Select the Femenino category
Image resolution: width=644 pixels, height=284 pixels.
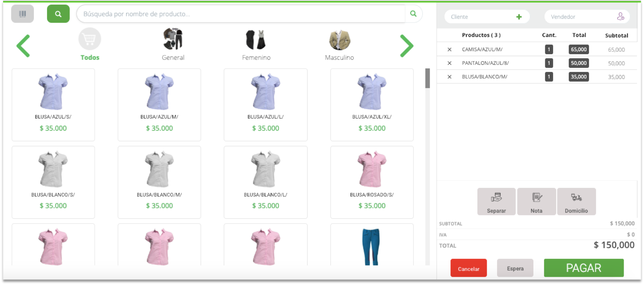256,45
